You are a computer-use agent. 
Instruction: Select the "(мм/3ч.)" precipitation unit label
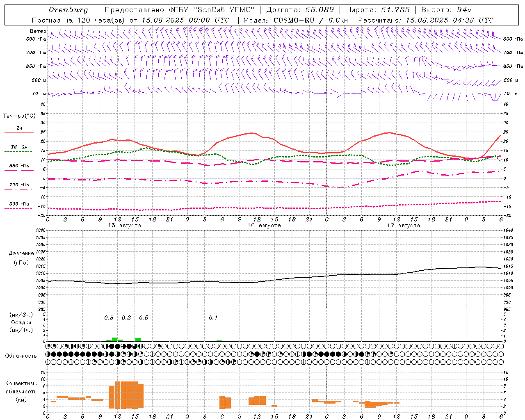(21, 315)
